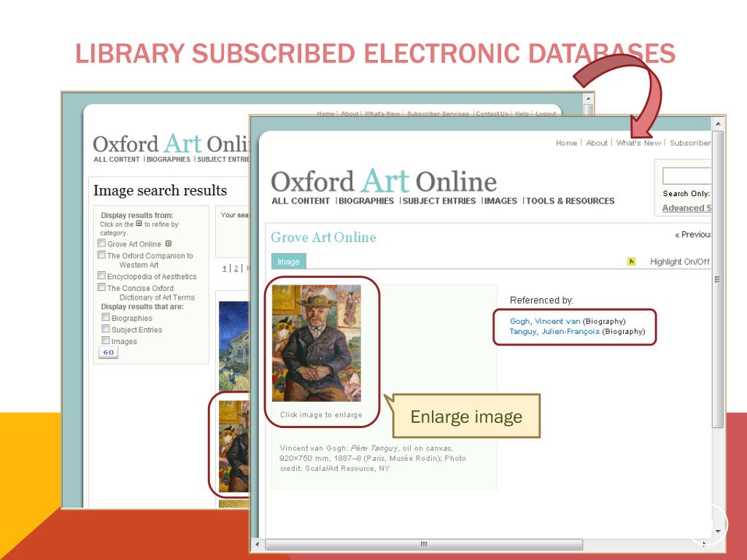Select ALL CONTENT in front window menu
747x560 pixels.
[x=301, y=201]
